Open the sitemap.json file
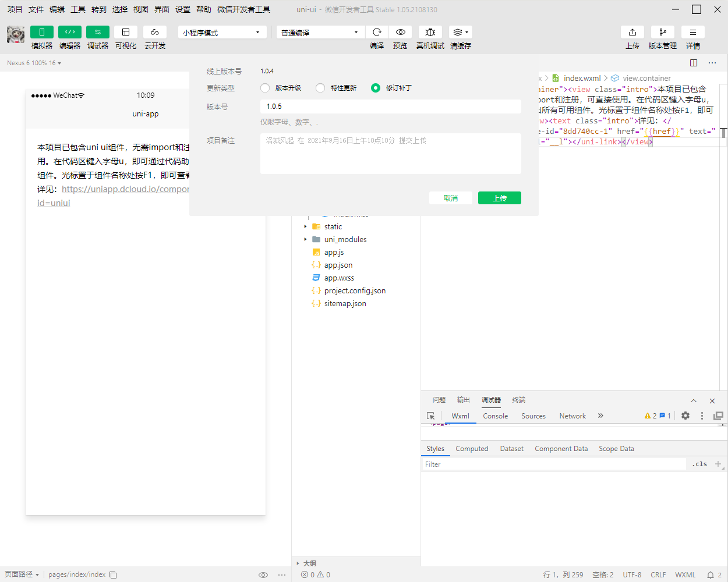The image size is (728, 582). [x=345, y=304]
